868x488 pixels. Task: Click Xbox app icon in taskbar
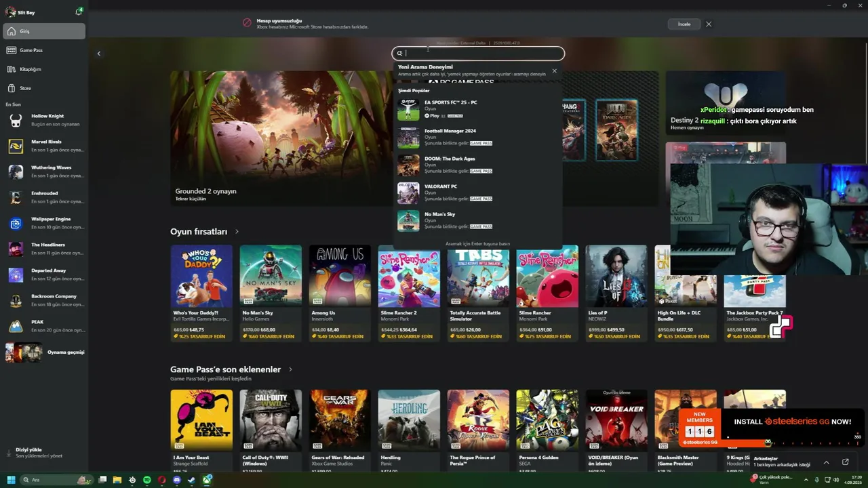click(207, 480)
